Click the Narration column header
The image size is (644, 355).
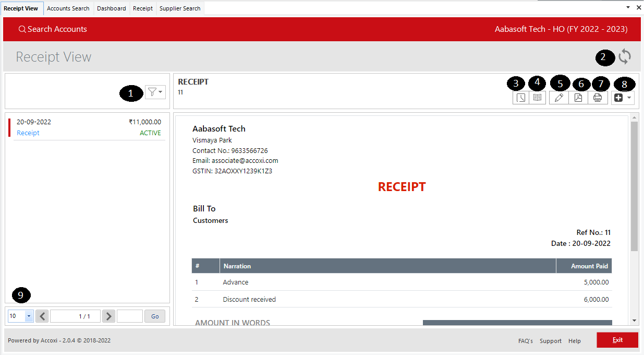pos(387,266)
